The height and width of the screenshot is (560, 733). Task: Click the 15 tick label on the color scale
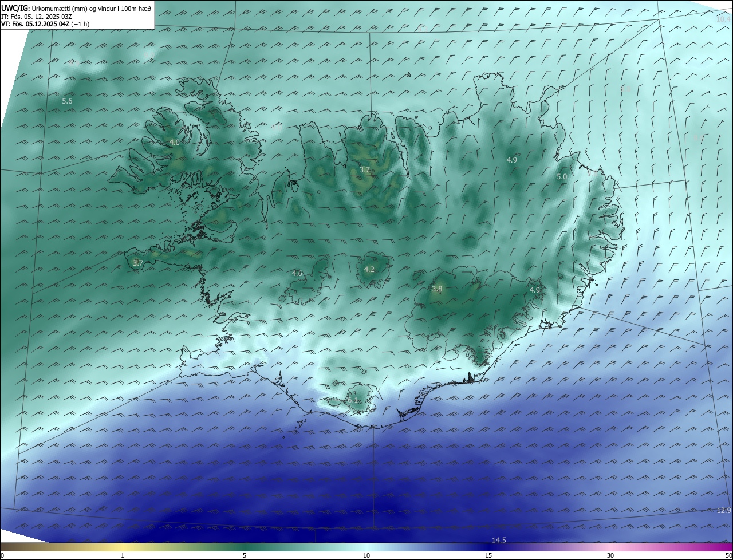[x=488, y=555]
